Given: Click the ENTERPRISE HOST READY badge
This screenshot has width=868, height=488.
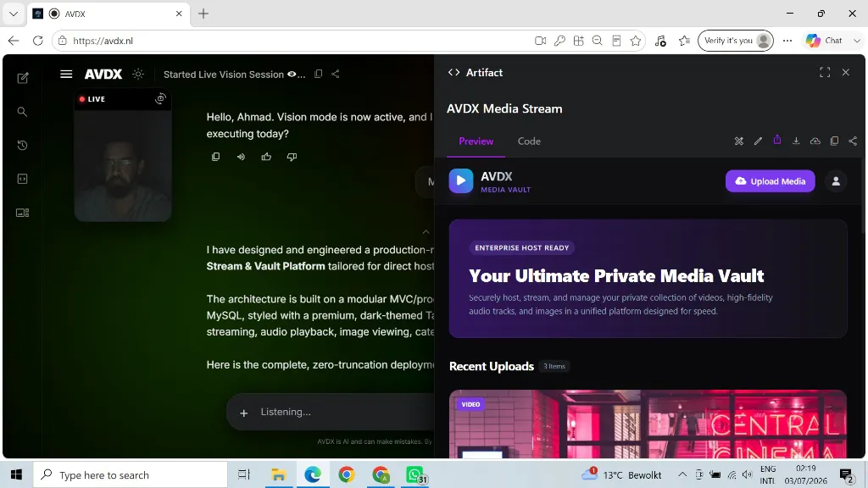Looking at the screenshot, I should [x=521, y=248].
